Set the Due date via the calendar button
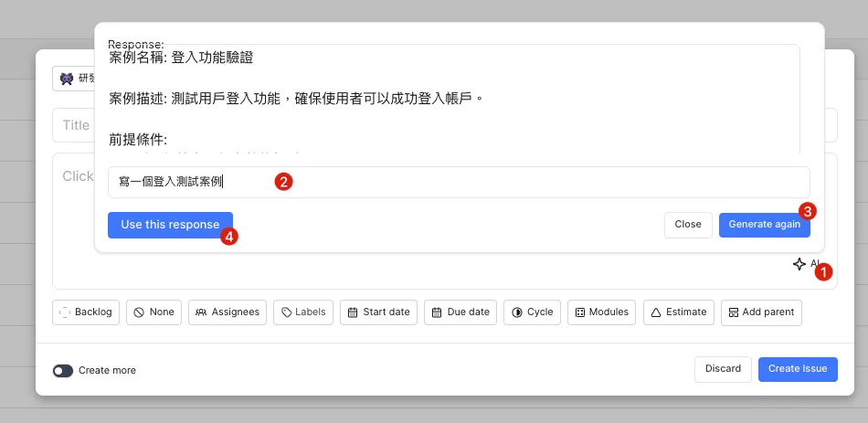Viewport: 868px width, 423px height. coord(461,312)
